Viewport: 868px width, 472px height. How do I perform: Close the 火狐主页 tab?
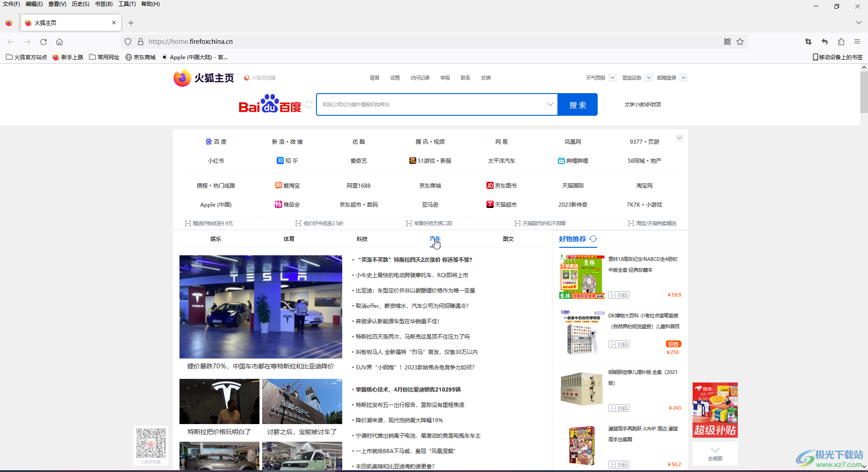click(114, 23)
